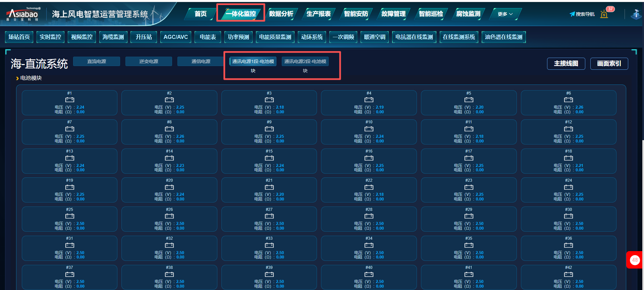The width and height of the screenshot is (644, 290).
Task: Click the Asiabao logo
Action: (23, 14)
